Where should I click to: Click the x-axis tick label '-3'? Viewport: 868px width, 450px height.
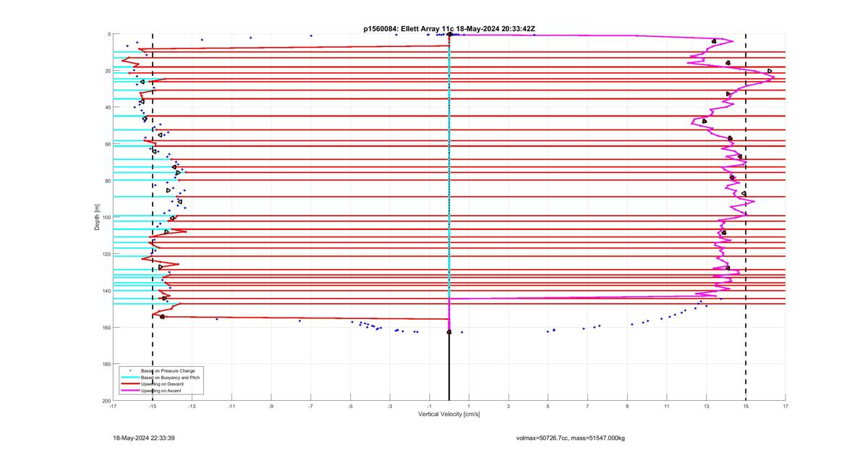pos(390,406)
